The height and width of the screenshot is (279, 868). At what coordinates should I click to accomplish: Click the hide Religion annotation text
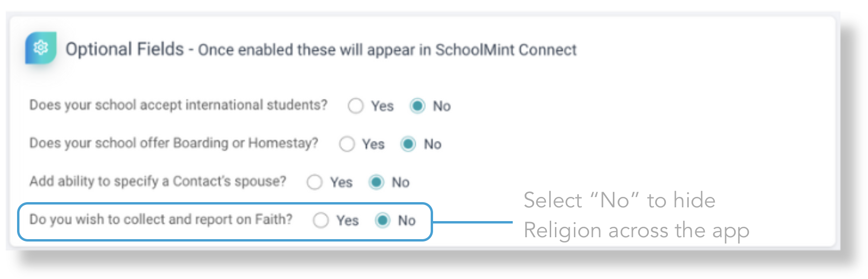pos(636,215)
